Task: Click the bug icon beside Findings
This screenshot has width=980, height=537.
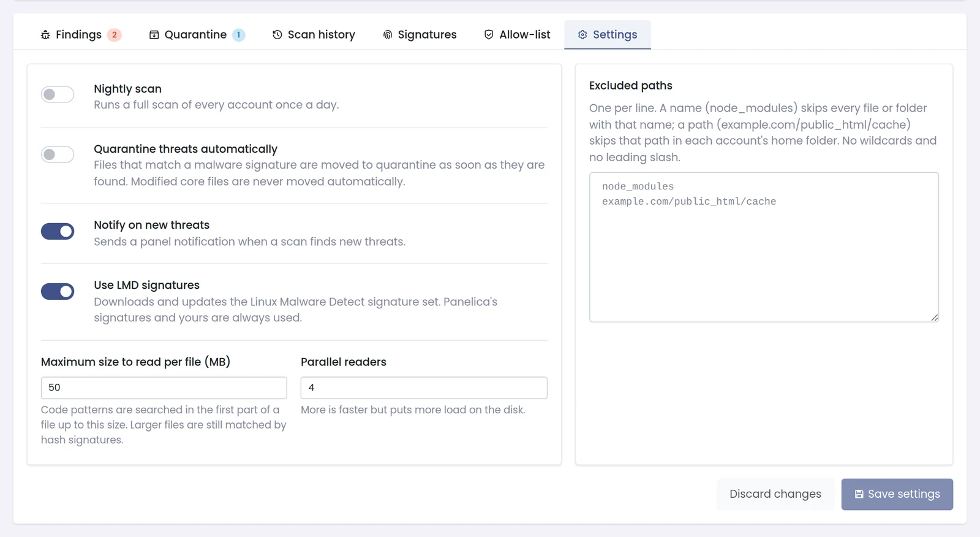Action: point(45,35)
